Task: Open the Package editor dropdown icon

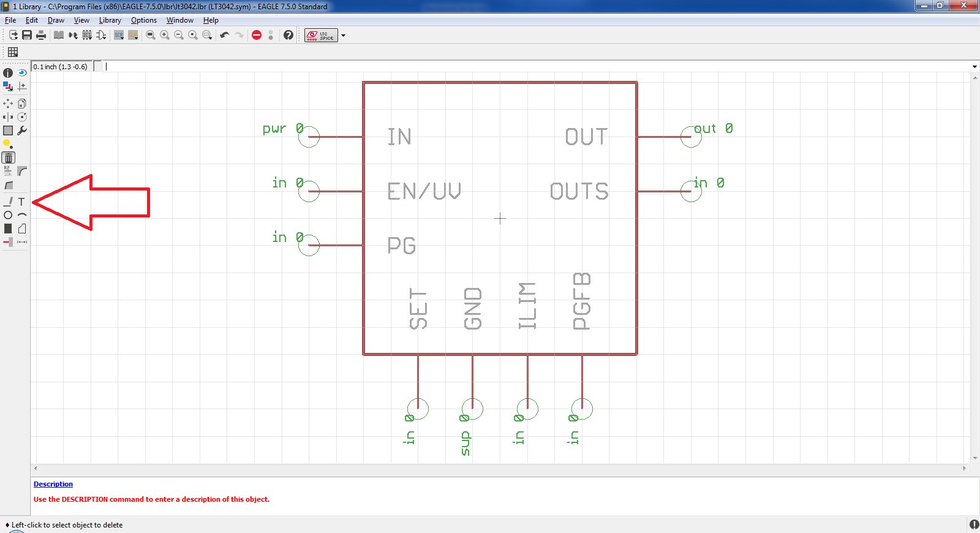Action: (87, 35)
